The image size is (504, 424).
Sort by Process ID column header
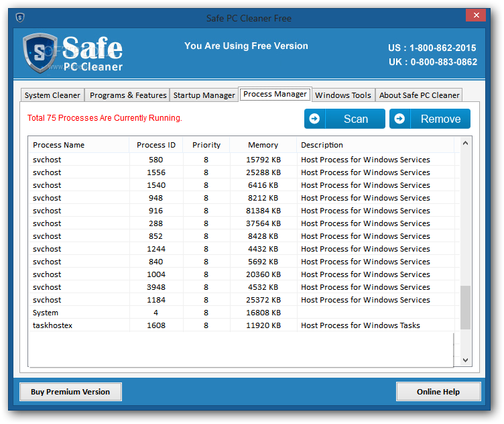coord(156,145)
